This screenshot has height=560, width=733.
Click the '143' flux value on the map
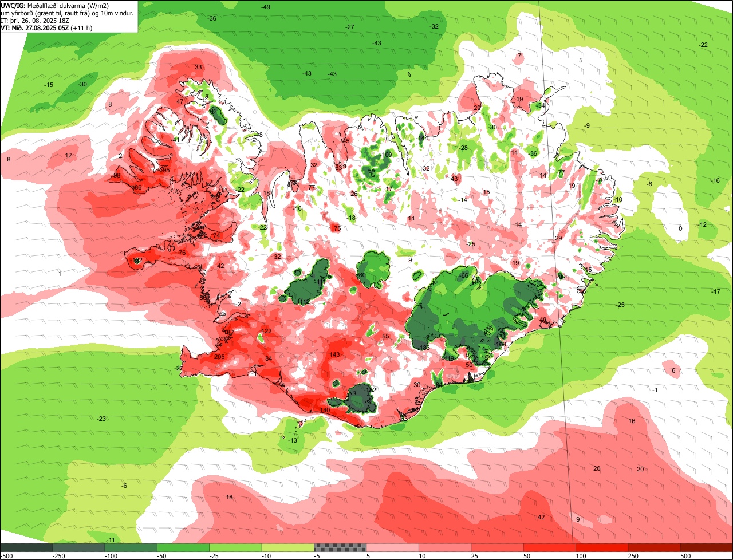click(x=335, y=355)
